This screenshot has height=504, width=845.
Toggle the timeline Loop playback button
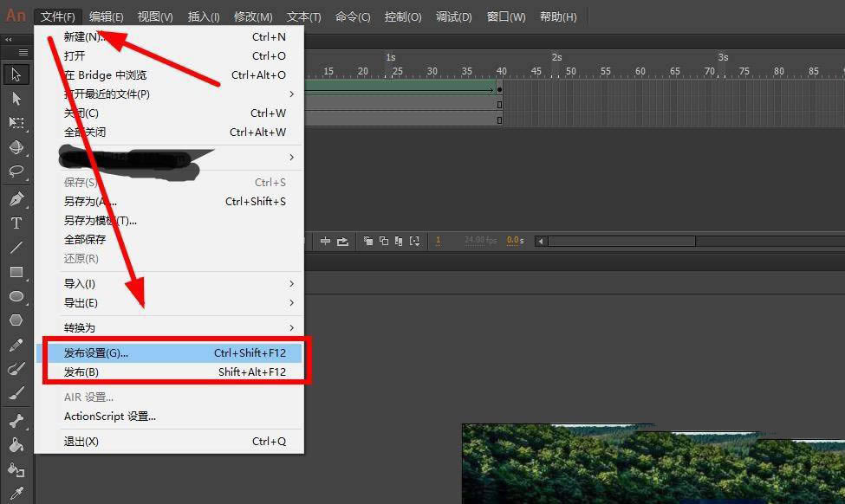click(342, 241)
